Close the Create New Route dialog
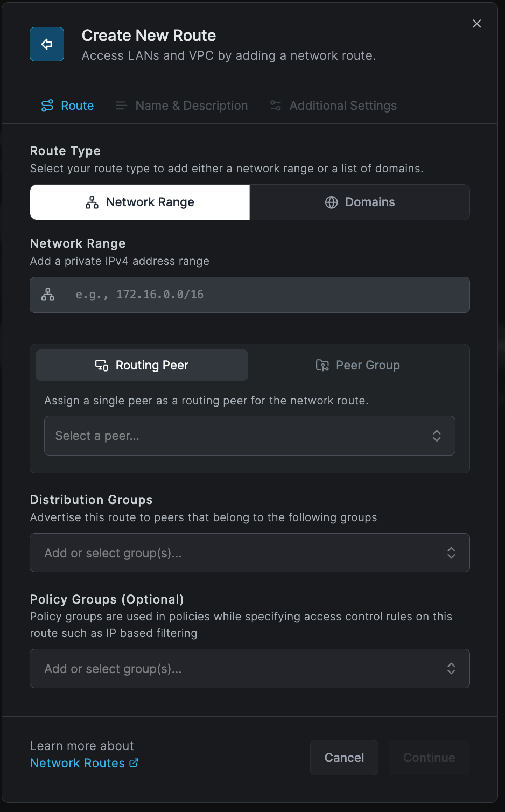The height and width of the screenshot is (812, 505). [476, 24]
